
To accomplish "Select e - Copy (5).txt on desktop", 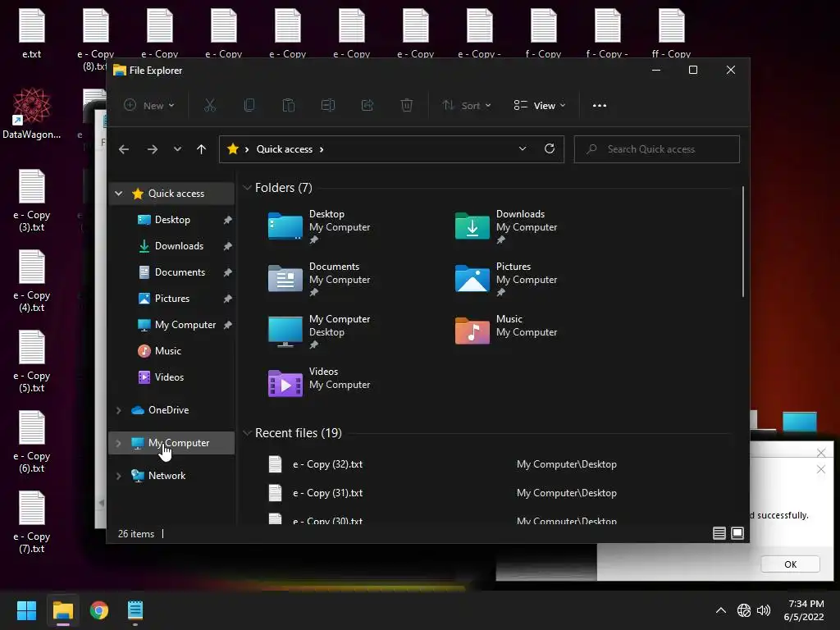I will [x=32, y=362].
